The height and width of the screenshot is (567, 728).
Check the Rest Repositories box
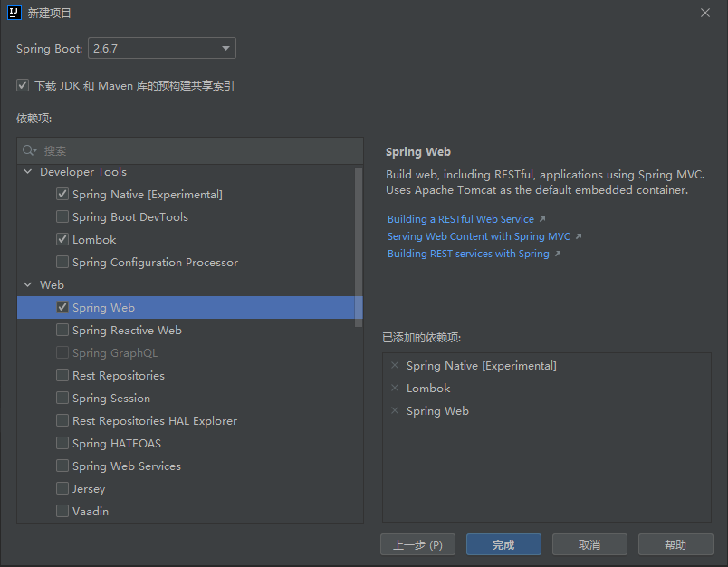(x=62, y=375)
